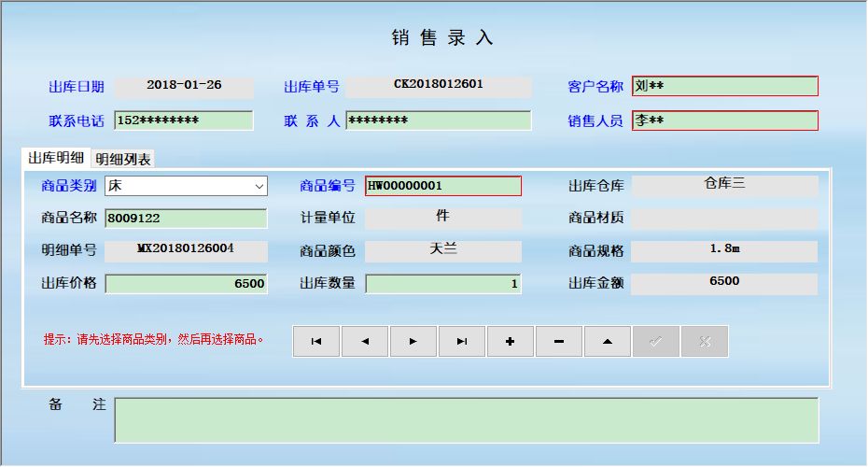Click the 商品名称 field showing 8009122
The width and height of the screenshot is (868, 467).
click(186, 218)
